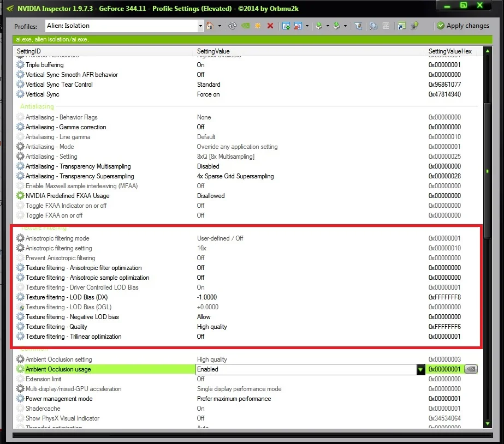Click the toolbar icon with green up arrow
Image resolution: width=504 pixels, height=444 pixels.
(414, 26)
